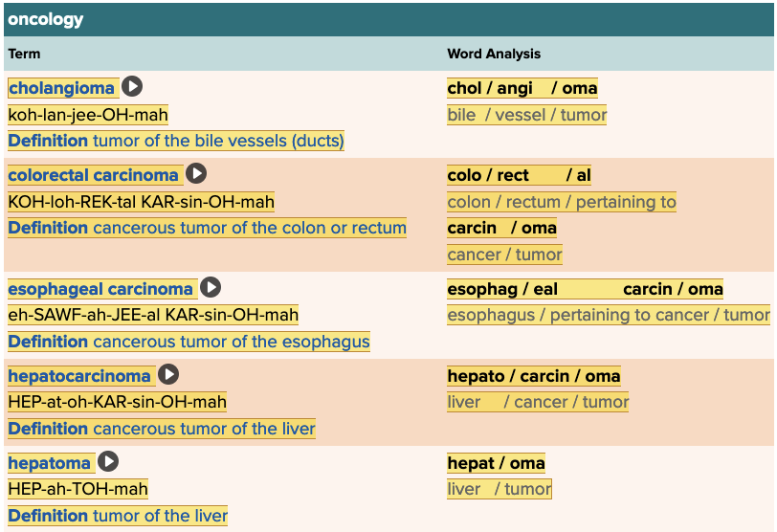Click the 'chol / angi / oma' word analysis
Viewport: 777px width, 532px height.
(522, 88)
